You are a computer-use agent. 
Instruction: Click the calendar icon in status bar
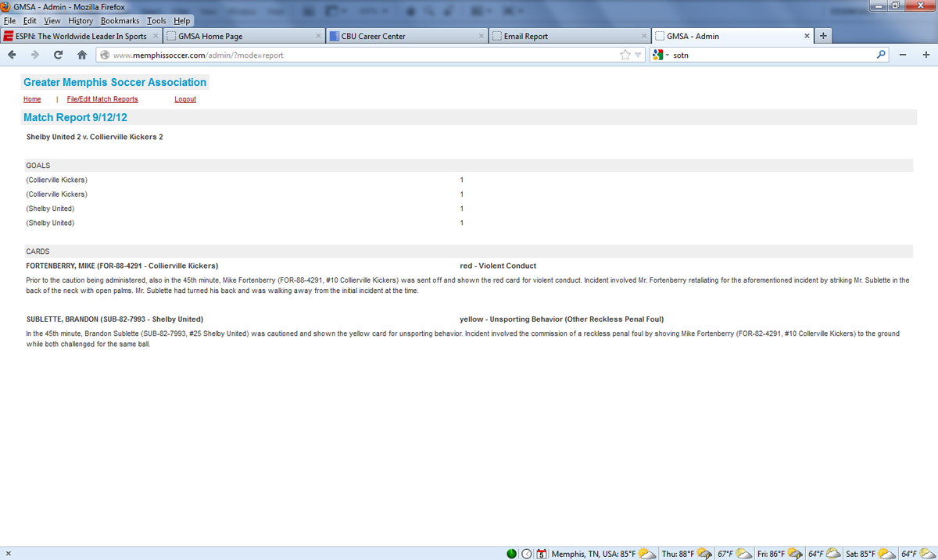click(x=541, y=554)
